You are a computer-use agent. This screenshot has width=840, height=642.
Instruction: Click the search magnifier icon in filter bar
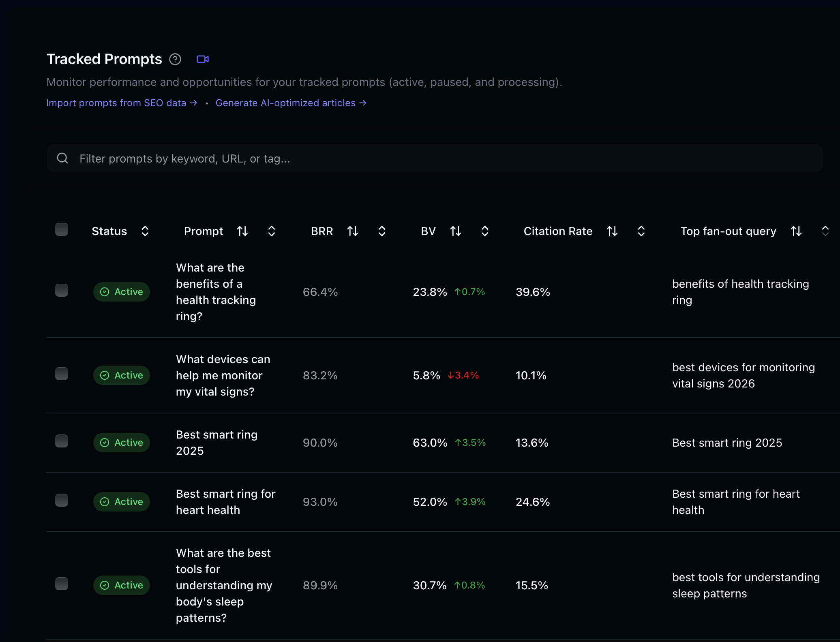62,158
